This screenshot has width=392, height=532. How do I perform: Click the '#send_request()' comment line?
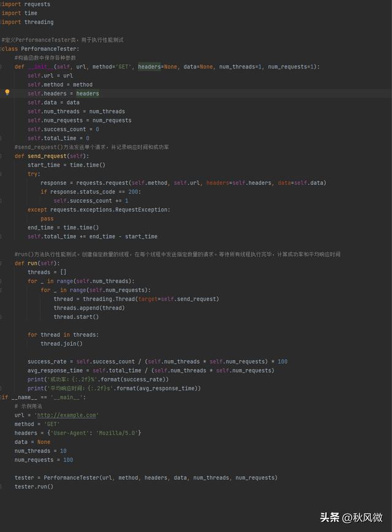tap(92, 148)
